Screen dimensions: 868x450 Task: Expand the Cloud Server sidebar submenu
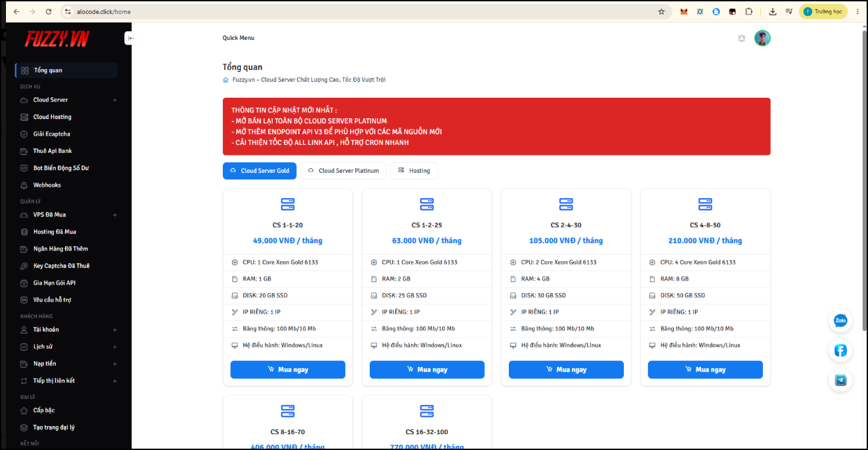[114, 100]
